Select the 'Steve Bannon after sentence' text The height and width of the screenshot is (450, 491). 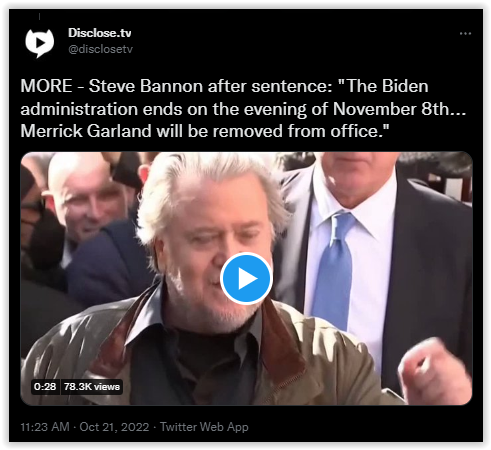[x=211, y=86]
